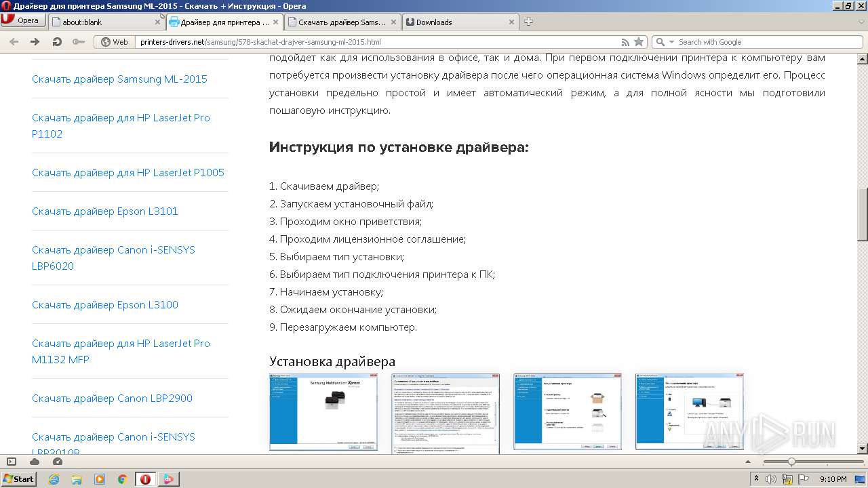Open Opera Turbo speedometer icon
The height and width of the screenshot is (488, 868).
58,462
